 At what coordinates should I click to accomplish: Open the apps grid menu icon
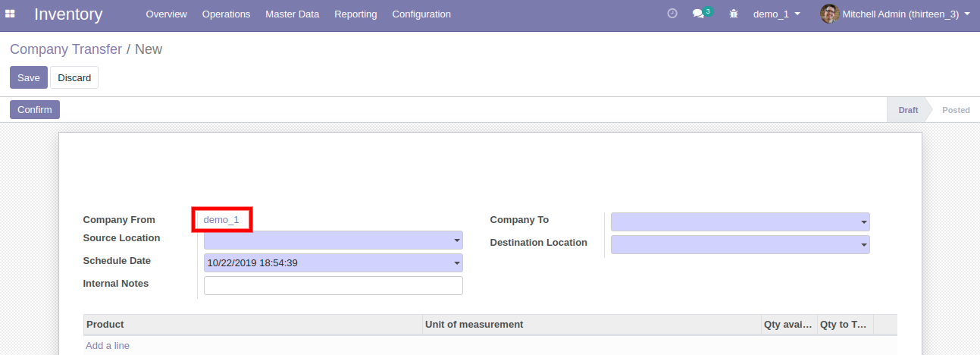coord(10,14)
